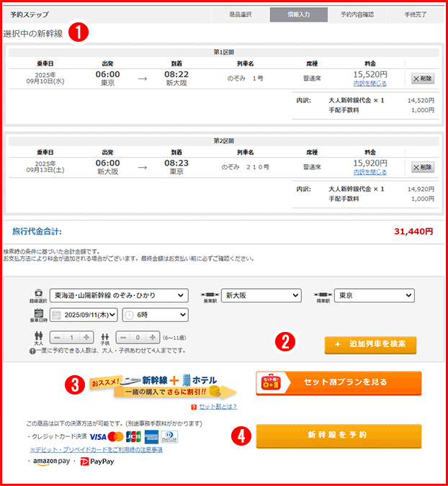
Task: Click the arrival time 08:23
Action: click(176, 163)
